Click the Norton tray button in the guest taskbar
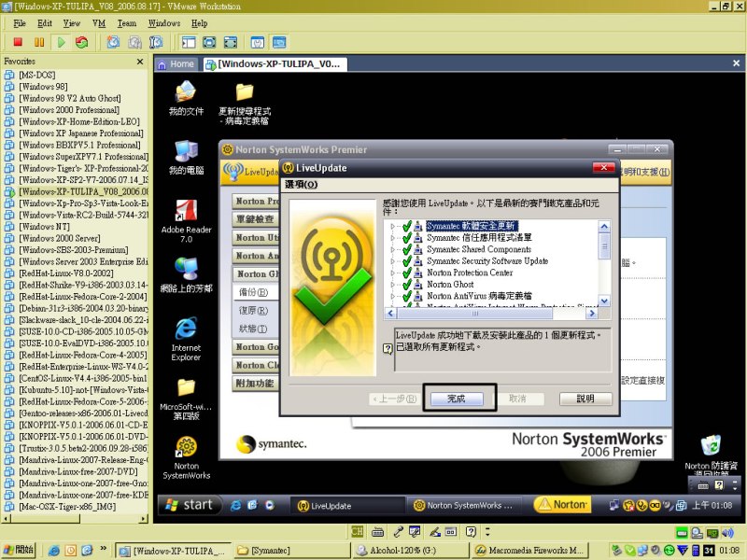The image size is (747, 560). [562, 504]
